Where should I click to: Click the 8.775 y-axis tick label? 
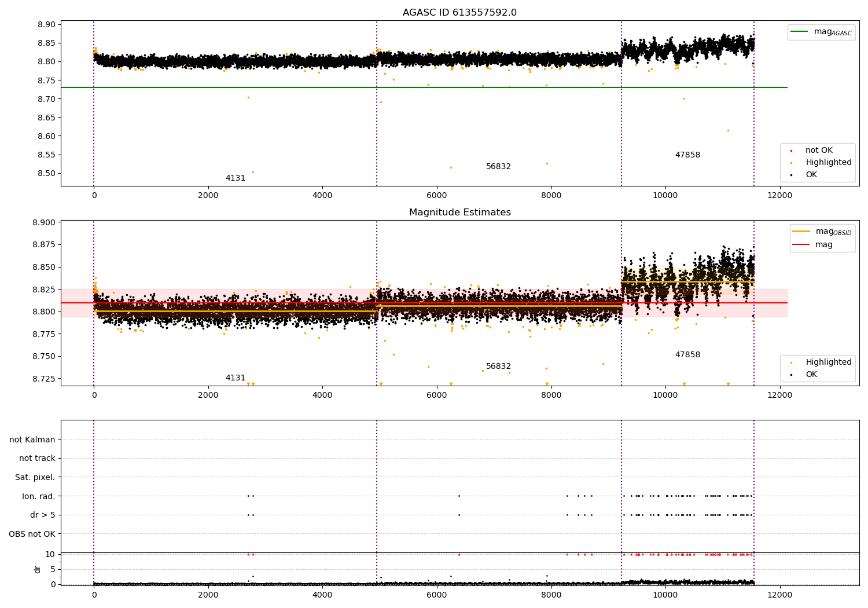tap(44, 334)
